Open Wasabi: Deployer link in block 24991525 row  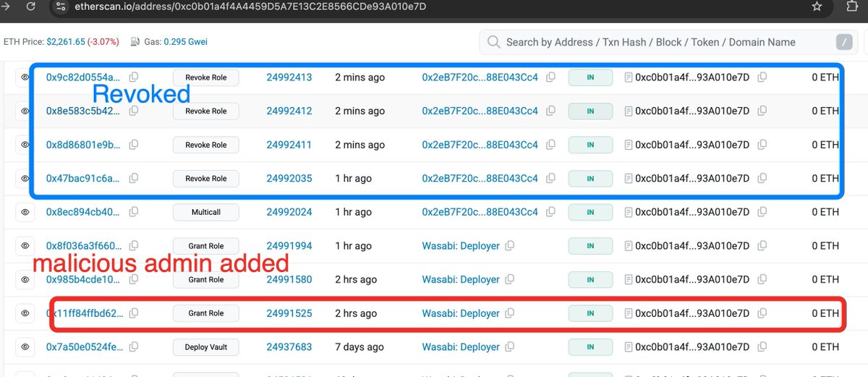pyautogui.click(x=461, y=313)
